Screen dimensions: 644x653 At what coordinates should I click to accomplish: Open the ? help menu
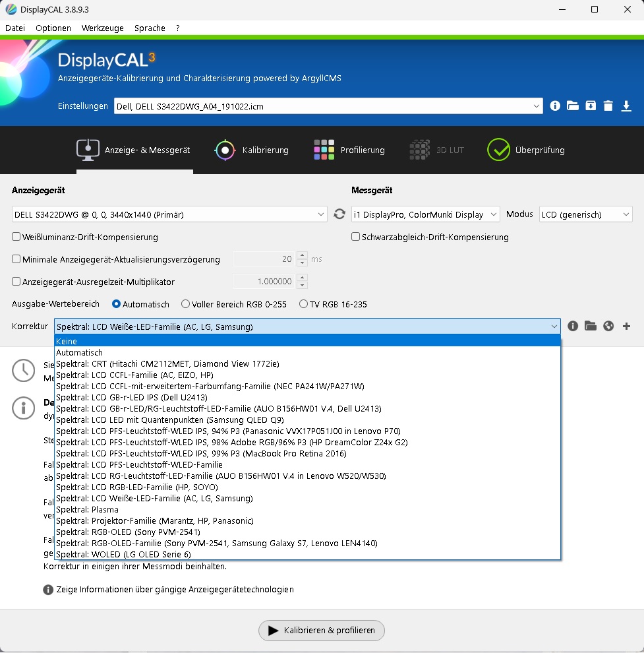(x=178, y=28)
